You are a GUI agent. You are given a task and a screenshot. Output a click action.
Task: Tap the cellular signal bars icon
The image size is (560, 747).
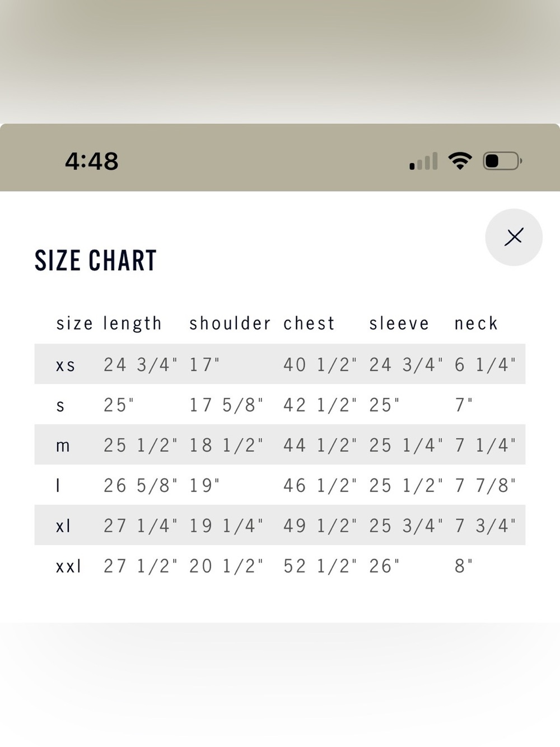tap(423, 161)
